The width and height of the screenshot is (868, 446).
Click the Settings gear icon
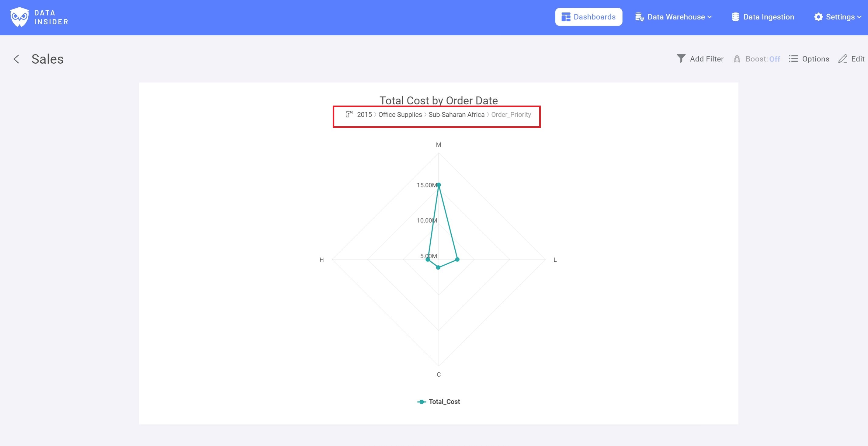pos(818,17)
